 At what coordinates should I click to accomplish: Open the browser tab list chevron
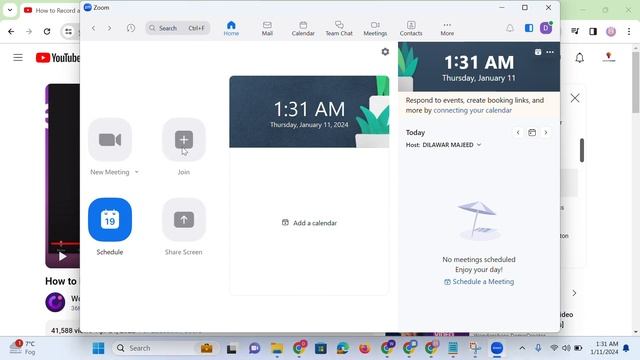[x=10, y=10]
